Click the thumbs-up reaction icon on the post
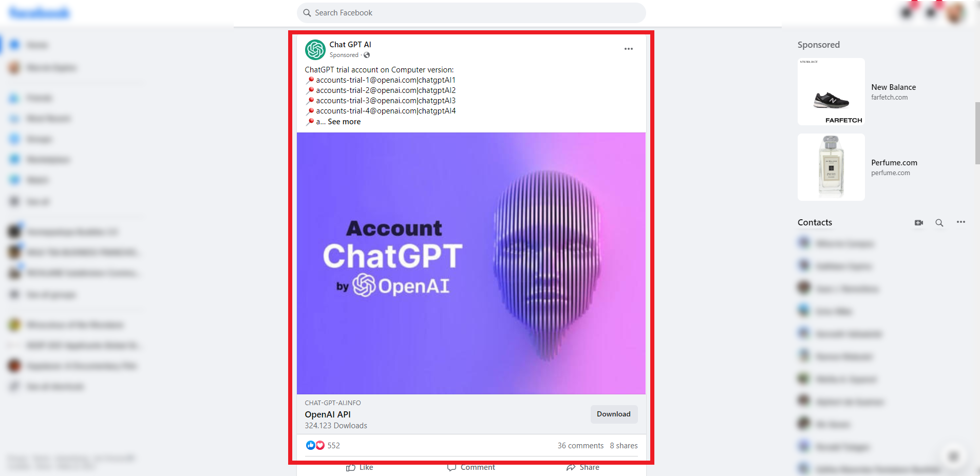The width and height of the screenshot is (980, 476). pyautogui.click(x=311, y=445)
